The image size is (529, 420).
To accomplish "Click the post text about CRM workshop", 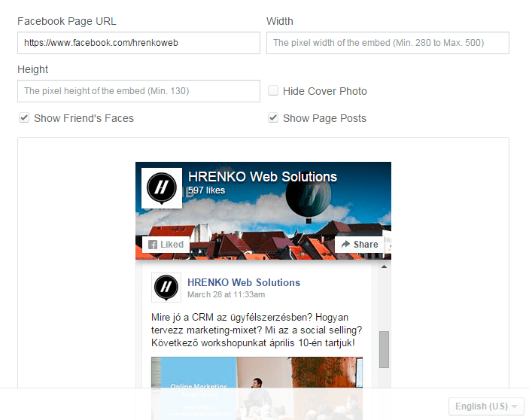I will [x=257, y=330].
